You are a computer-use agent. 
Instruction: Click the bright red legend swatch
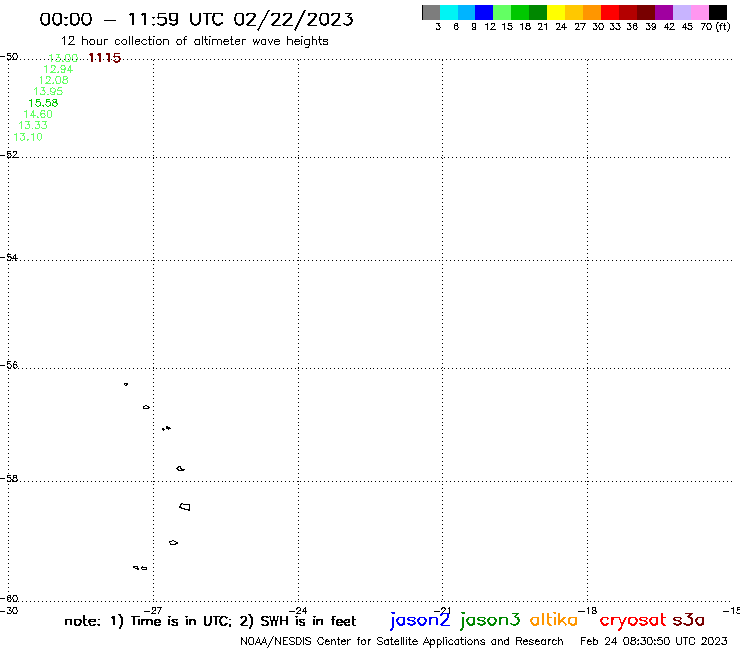tap(610, 12)
